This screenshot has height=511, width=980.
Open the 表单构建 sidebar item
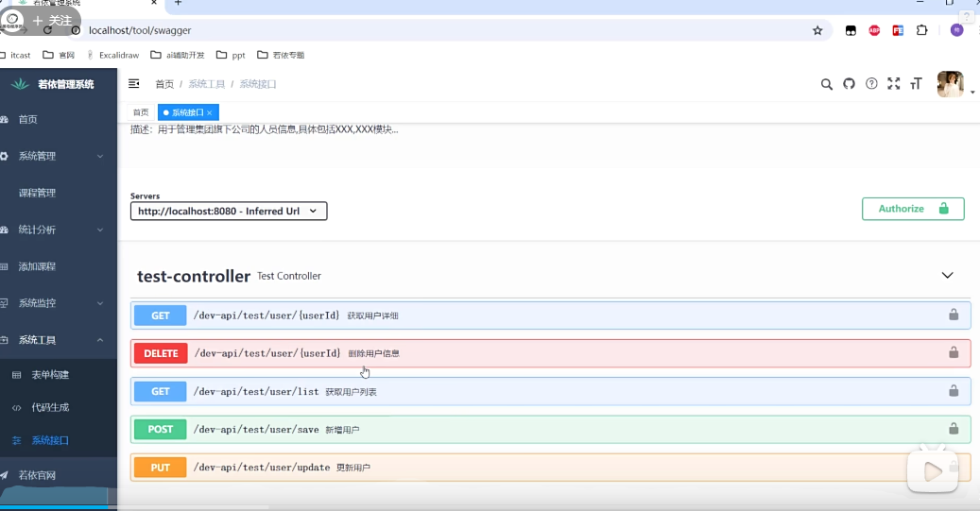pos(50,375)
